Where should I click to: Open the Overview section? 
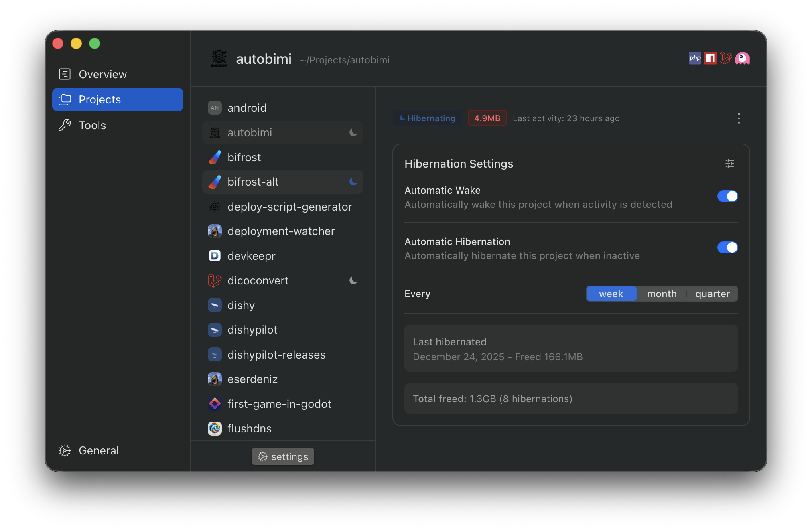(x=102, y=74)
